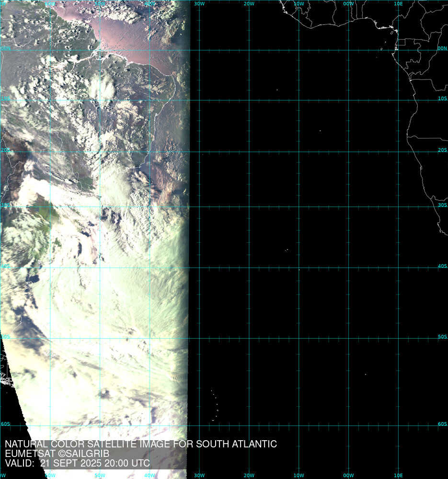Pick the 10E and 50S gridline intersection
448x479 pixels.
(399, 339)
